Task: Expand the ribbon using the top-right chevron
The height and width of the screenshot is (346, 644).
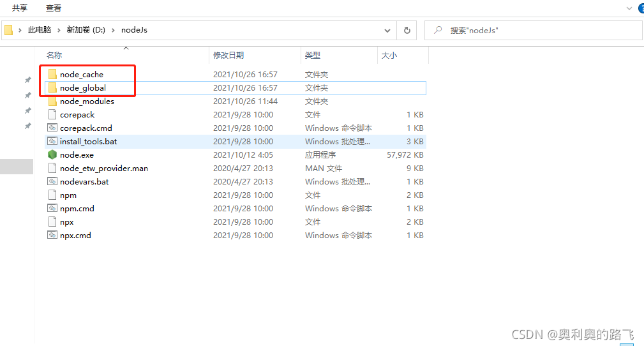Action: click(x=629, y=8)
